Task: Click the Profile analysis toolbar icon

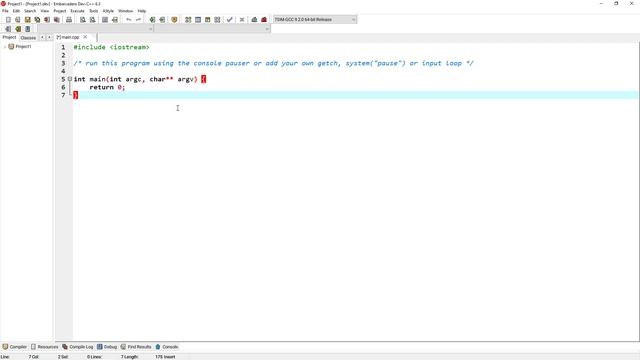Action: (x=254, y=20)
